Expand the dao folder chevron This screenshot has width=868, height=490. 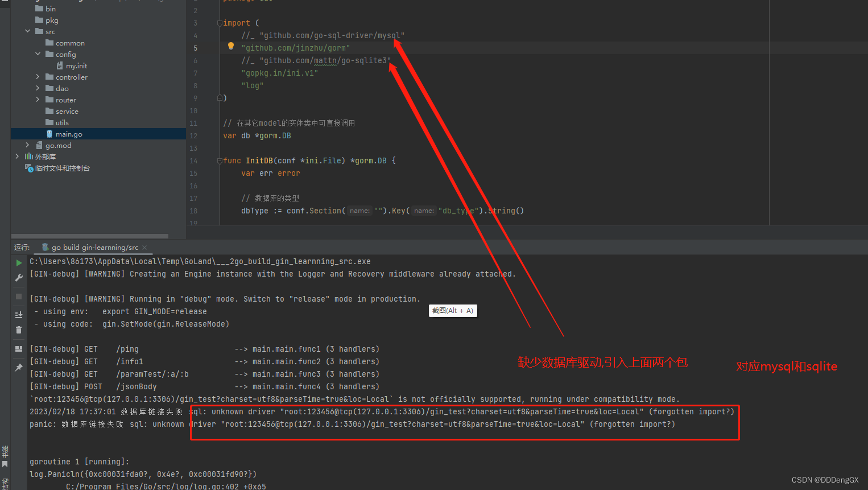point(38,88)
